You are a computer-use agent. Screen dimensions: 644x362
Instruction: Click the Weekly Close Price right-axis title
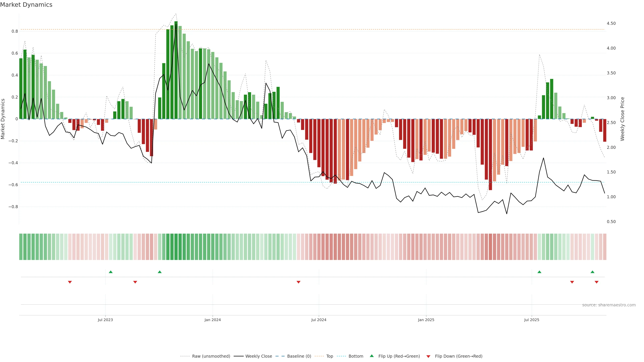[622, 119]
